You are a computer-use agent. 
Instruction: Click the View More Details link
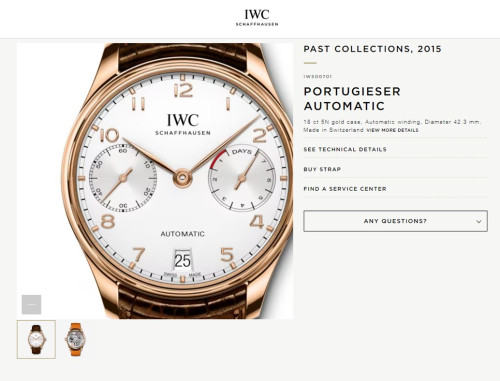(392, 130)
